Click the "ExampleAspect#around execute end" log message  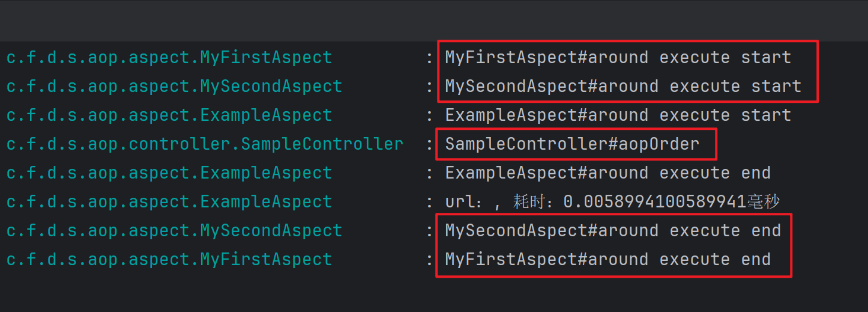[607, 173]
